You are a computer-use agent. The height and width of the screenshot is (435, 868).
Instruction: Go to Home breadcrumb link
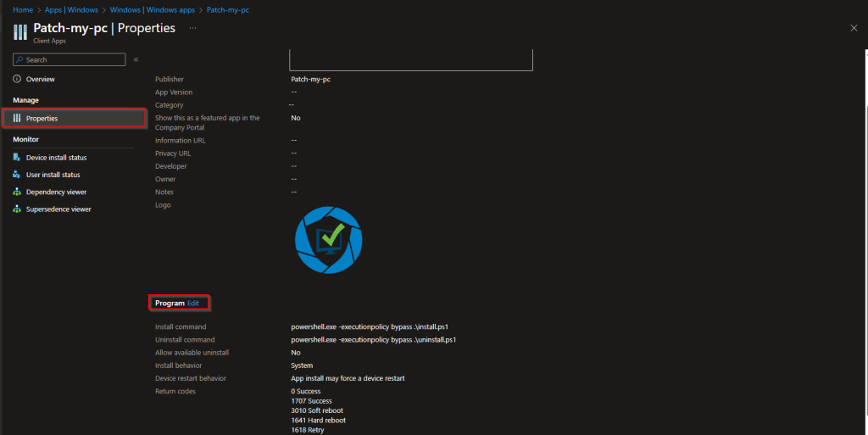pyautogui.click(x=22, y=8)
